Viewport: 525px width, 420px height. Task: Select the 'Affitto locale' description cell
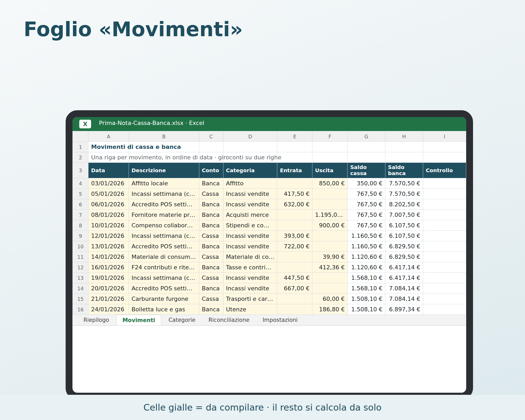164,183
